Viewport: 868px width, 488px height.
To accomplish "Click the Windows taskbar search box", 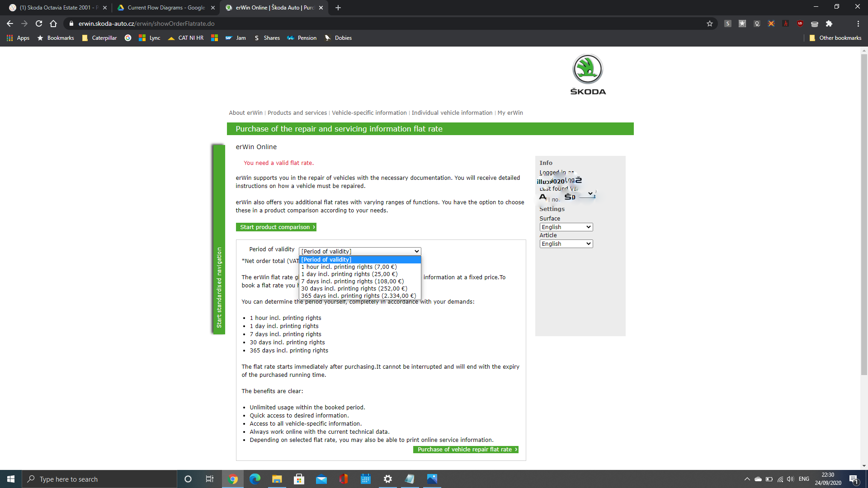I will tap(99, 479).
